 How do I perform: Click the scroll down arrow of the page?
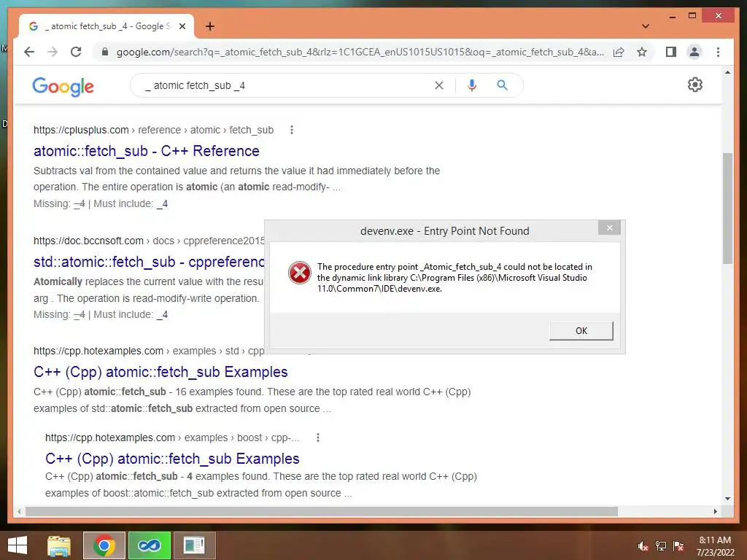tap(727, 499)
